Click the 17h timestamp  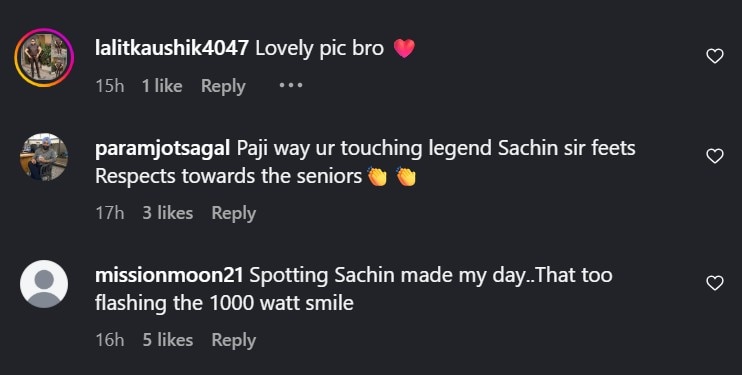[110, 213]
